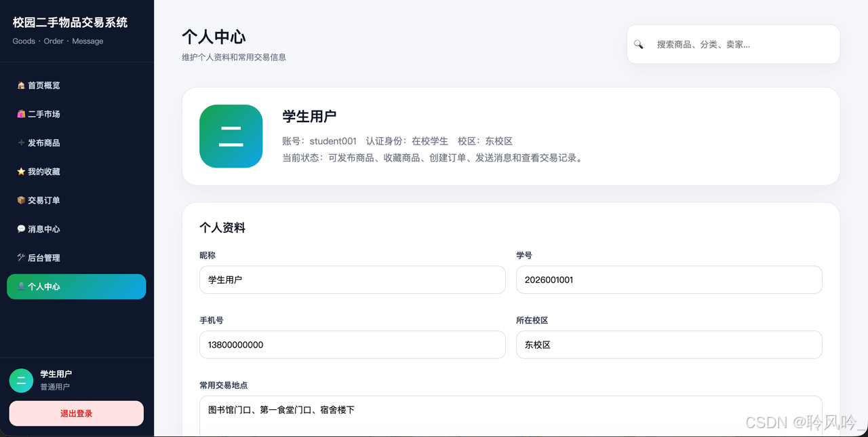Image resolution: width=868 pixels, height=437 pixels.
Task: Click the 普通用户 role label
Action: point(55,387)
